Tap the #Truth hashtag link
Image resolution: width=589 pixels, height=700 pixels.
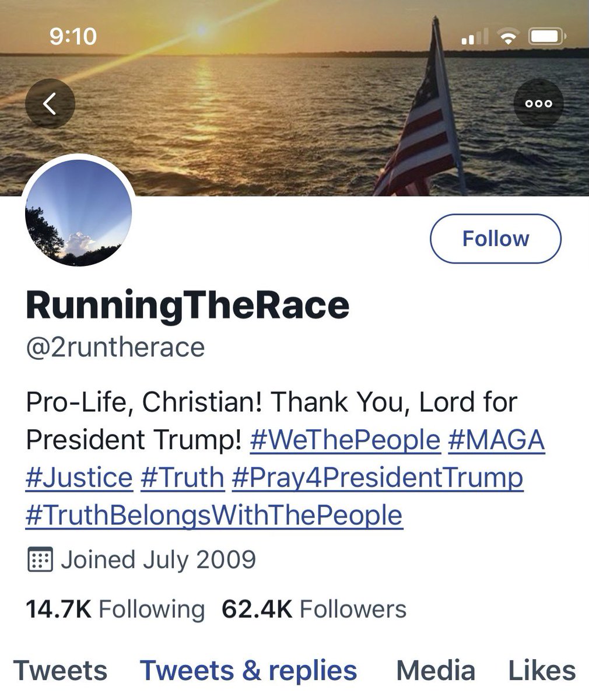(x=182, y=477)
